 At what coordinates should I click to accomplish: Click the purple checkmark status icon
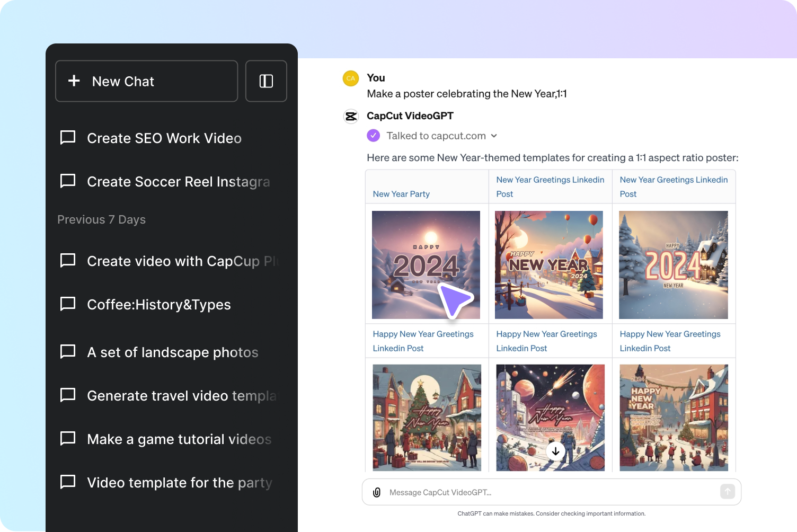(374, 136)
